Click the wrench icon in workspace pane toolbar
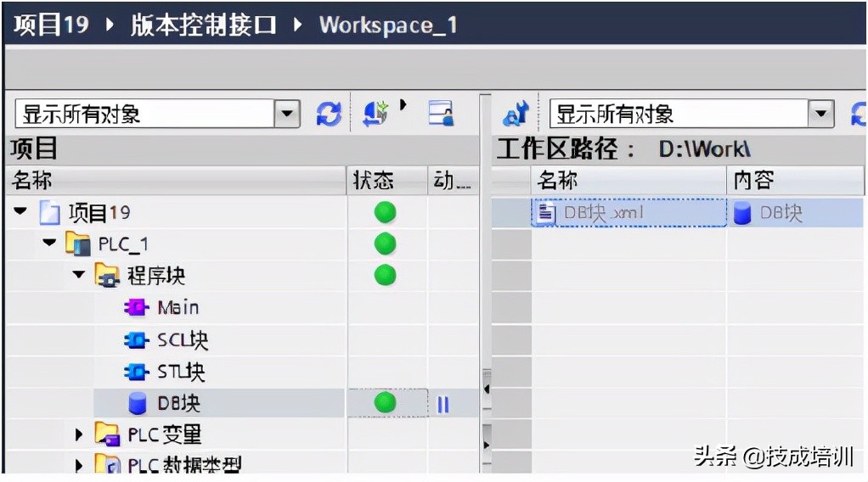 516,114
